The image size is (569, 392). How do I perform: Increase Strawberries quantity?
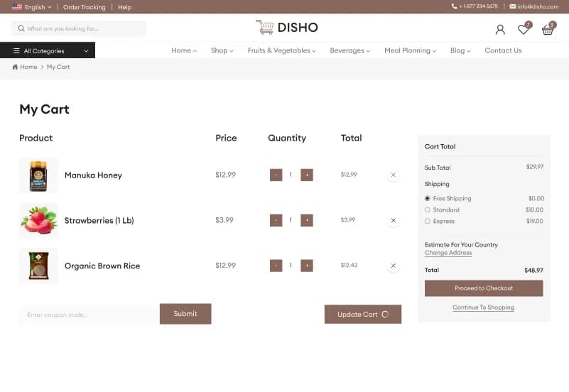tap(307, 220)
